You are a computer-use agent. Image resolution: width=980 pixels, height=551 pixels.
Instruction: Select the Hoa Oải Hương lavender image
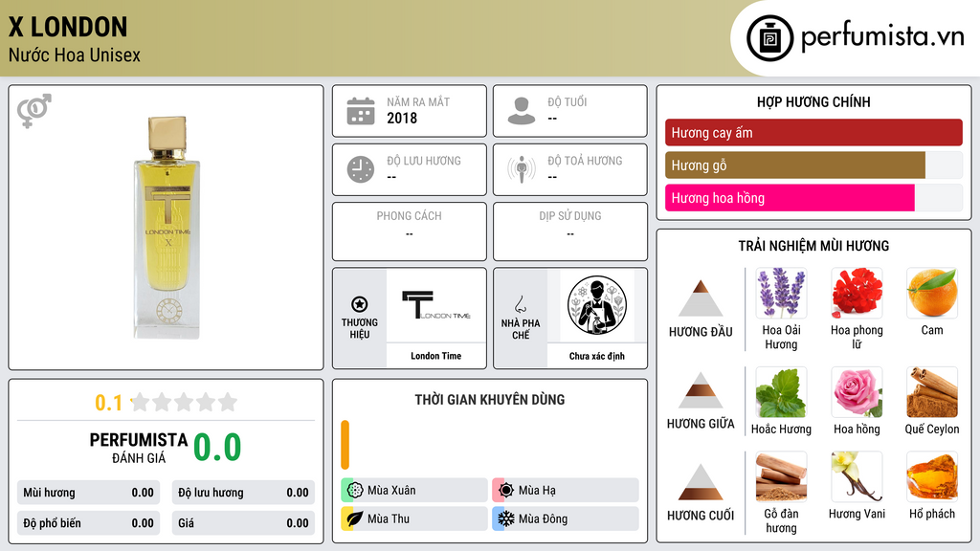pos(781,293)
